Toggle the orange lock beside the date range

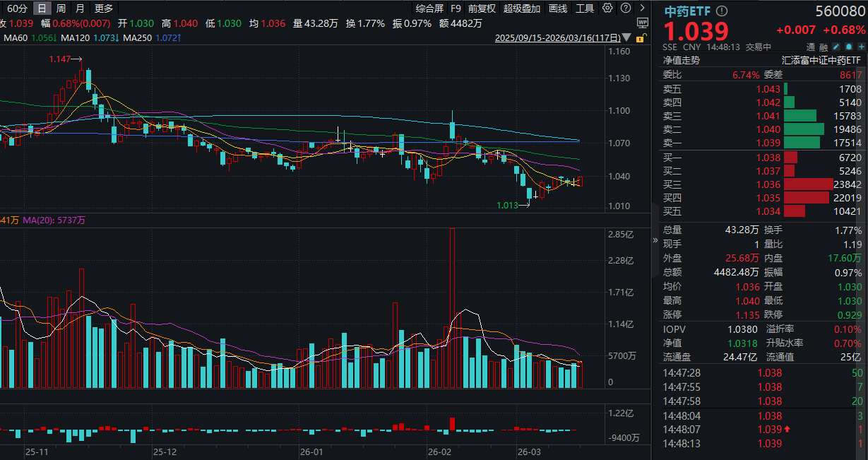point(640,38)
